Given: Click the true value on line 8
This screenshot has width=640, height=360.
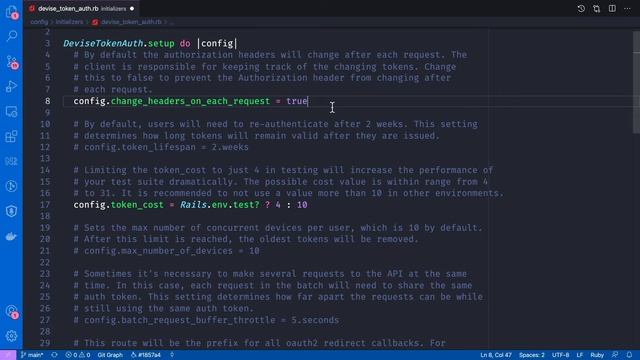Looking at the screenshot, I should [297, 101].
